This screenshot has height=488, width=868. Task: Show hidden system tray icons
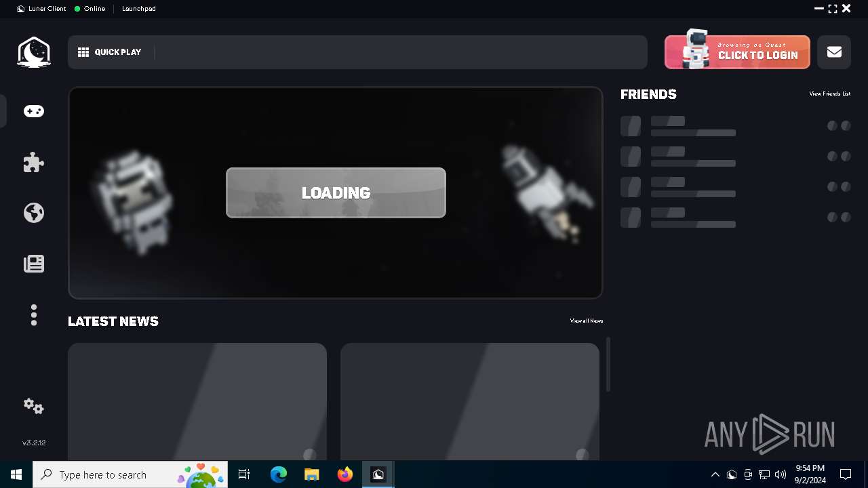[x=715, y=474]
